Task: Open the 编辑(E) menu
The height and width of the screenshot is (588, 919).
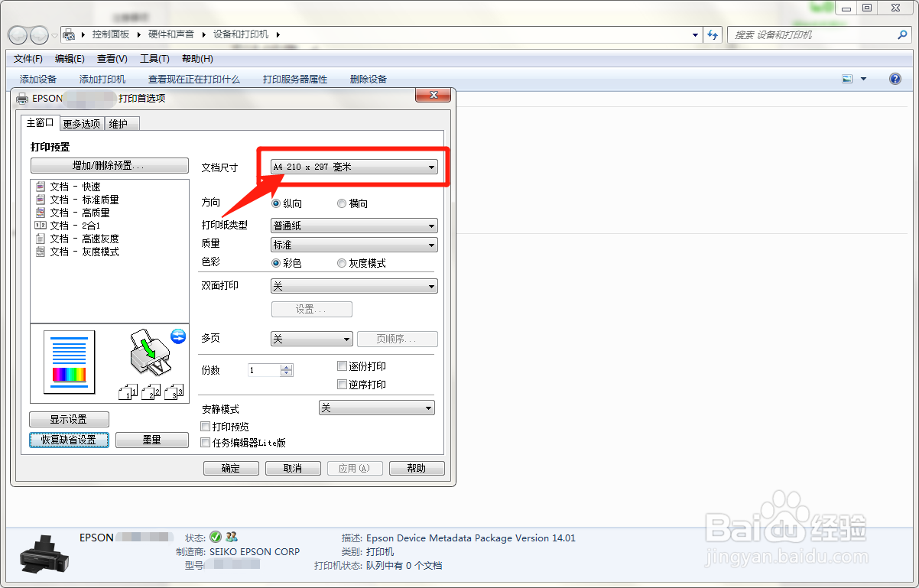Action: tap(70, 59)
